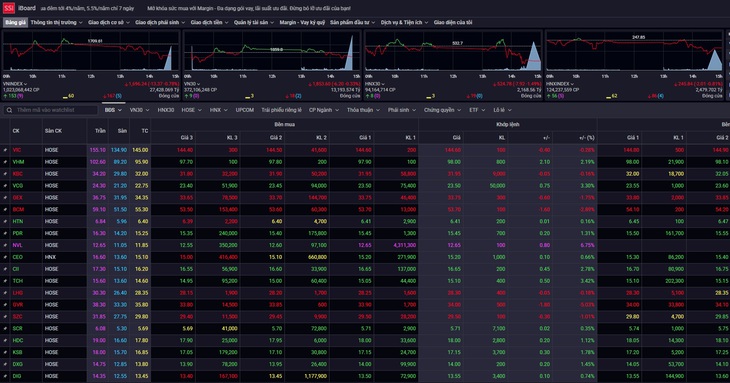Click the pin icon beside PDR row
This screenshot has height=383, width=730.
5,234
